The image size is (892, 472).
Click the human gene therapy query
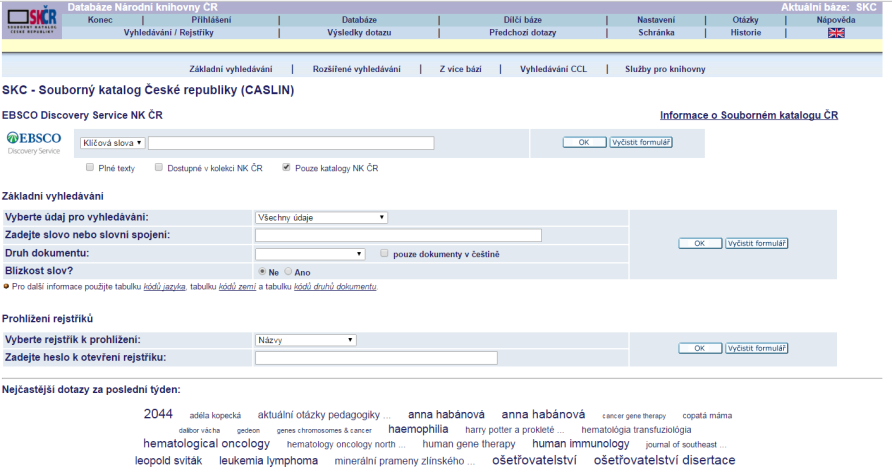click(x=469, y=444)
